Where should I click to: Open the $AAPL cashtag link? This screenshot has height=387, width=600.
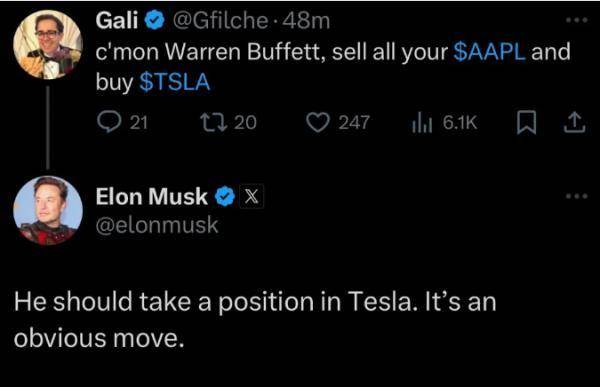(489, 51)
